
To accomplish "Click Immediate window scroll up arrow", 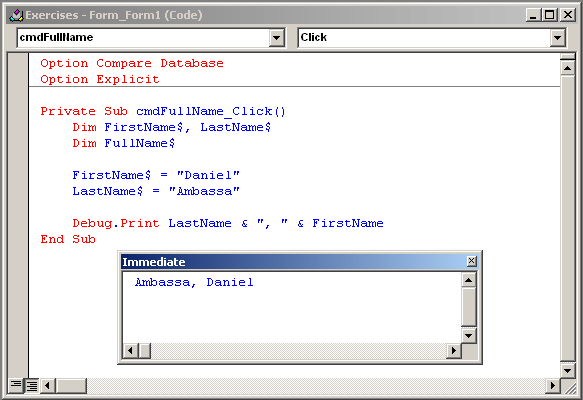I will [x=468, y=280].
